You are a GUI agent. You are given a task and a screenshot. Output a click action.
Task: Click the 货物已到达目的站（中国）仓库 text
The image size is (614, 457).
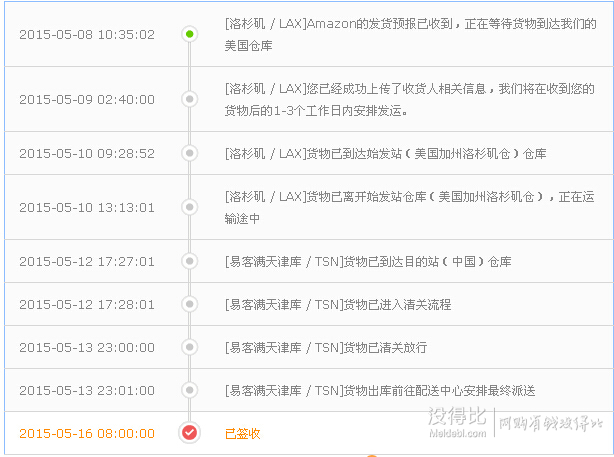click(368, 262)
